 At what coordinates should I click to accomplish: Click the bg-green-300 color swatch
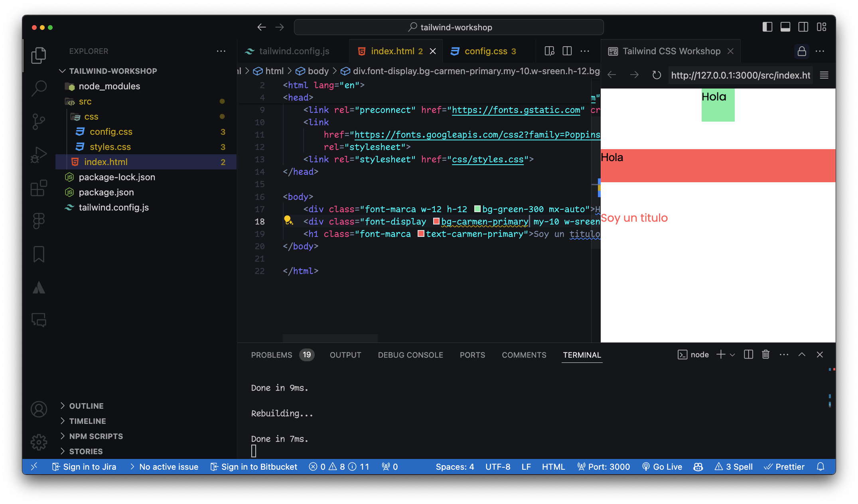[477, 209]
